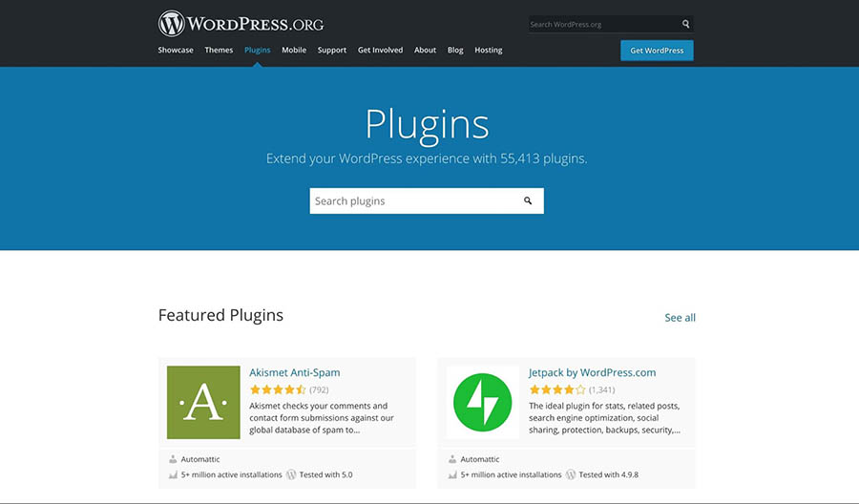Click the header search magnifier icon
The image size is (859, 504).
pos(685,24)
